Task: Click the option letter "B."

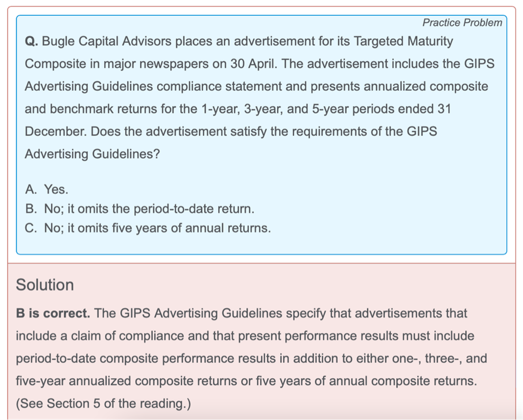Action: (32, 209)
